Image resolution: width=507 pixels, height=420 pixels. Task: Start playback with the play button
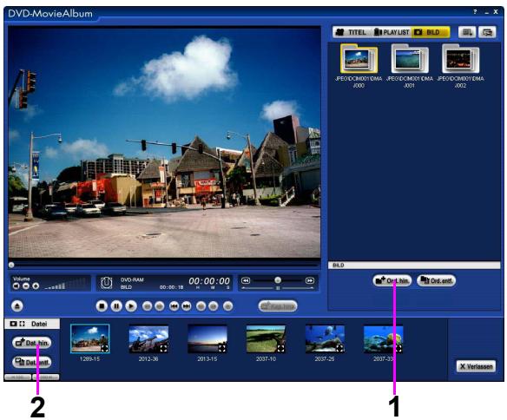point(130,305)
